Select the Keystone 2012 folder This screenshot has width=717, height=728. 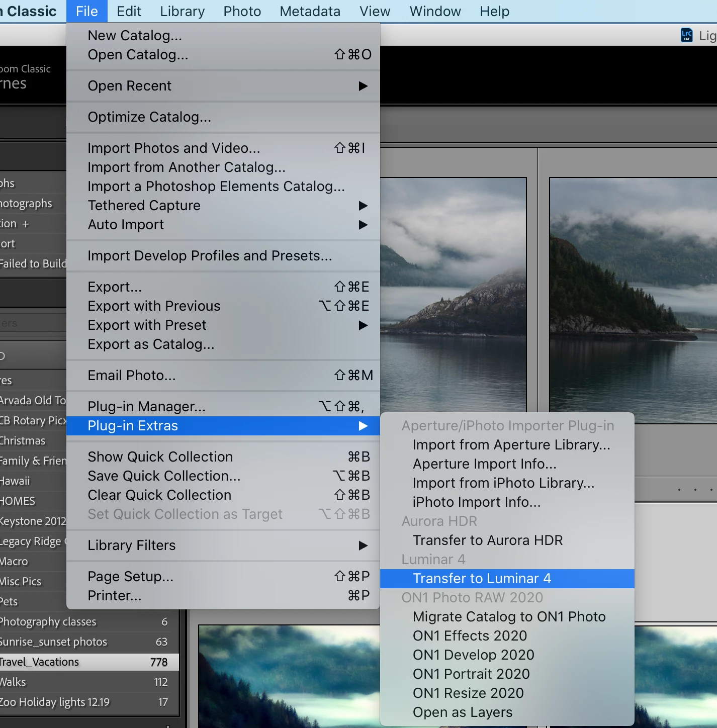pos(33,521)
